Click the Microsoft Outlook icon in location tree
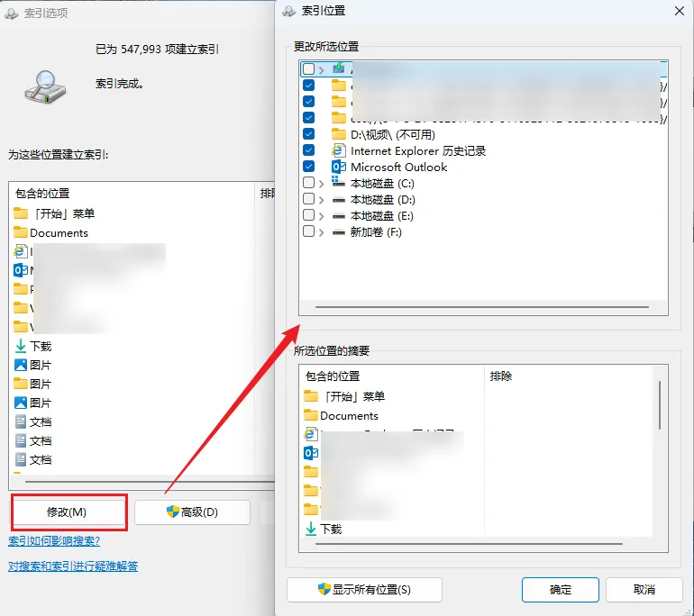The height and width of the screenshot is (616, 694). (x=339, y=168)
